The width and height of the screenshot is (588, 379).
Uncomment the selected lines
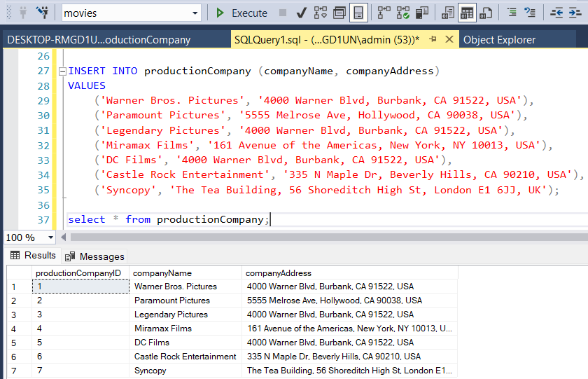point(530,13)
